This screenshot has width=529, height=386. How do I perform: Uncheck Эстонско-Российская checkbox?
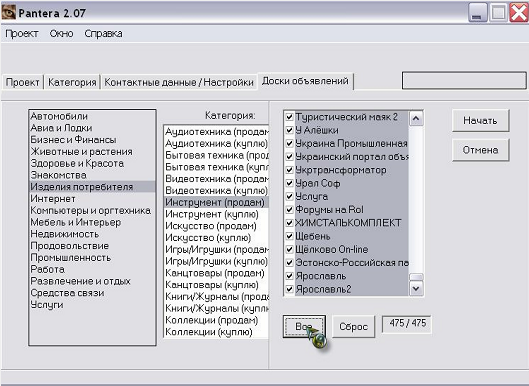pos(289,263)
